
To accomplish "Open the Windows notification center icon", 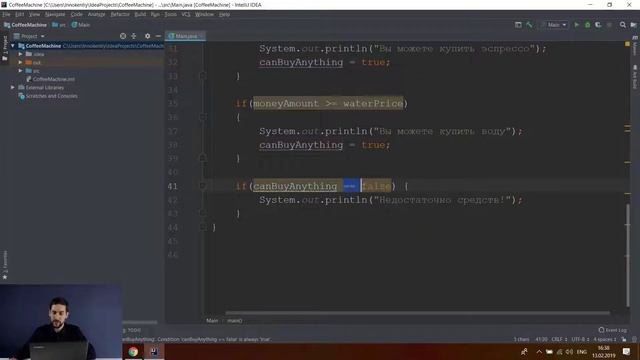I will (x=626, y=352).
